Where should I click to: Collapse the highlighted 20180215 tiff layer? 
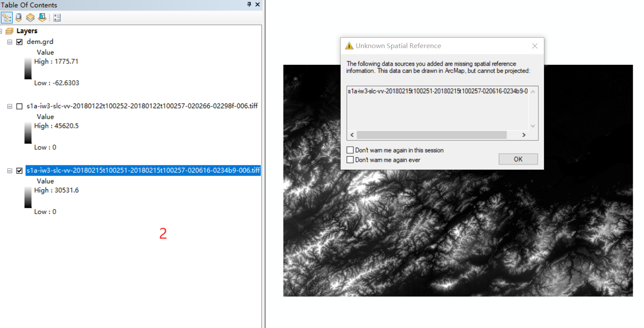click(x=10, y=170)
